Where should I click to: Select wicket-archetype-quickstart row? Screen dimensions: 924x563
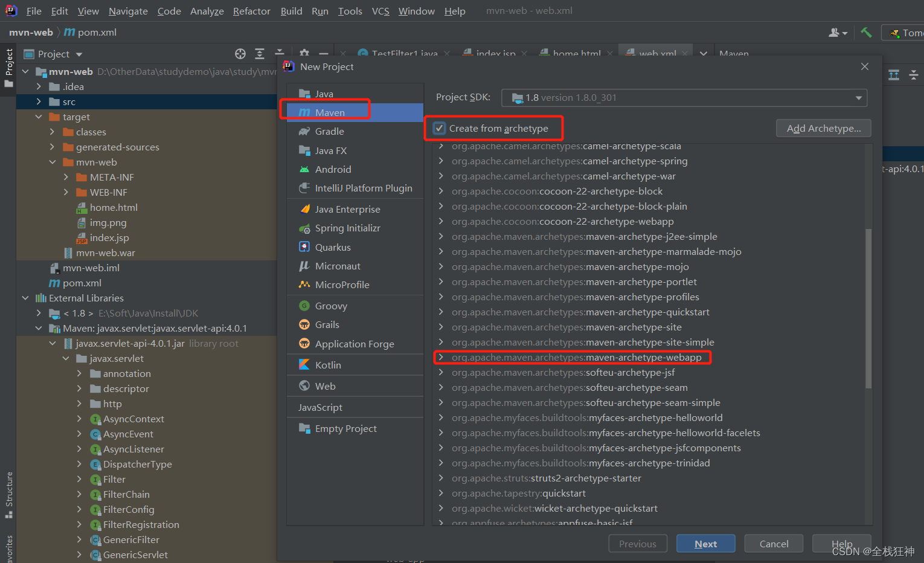(649, 508)
